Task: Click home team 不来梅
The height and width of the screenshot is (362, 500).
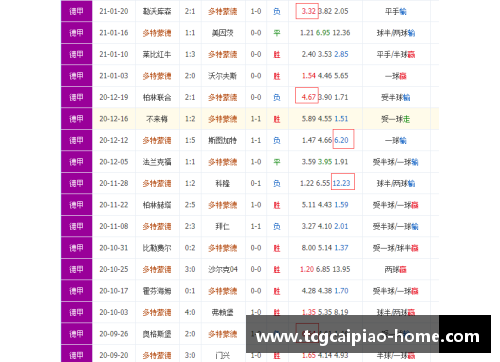Action: (x=157, y=119)
